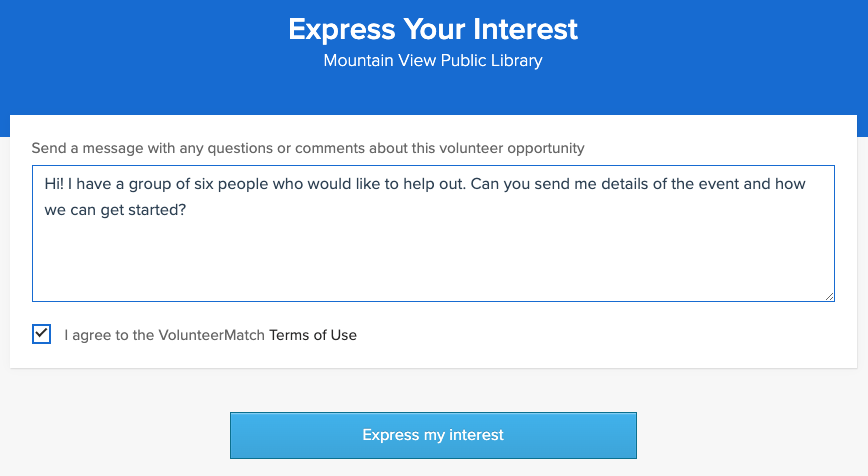Click the 'I agree to the VolunteerMatch' label text
868x476 pixels.
[x=164, y=335]
